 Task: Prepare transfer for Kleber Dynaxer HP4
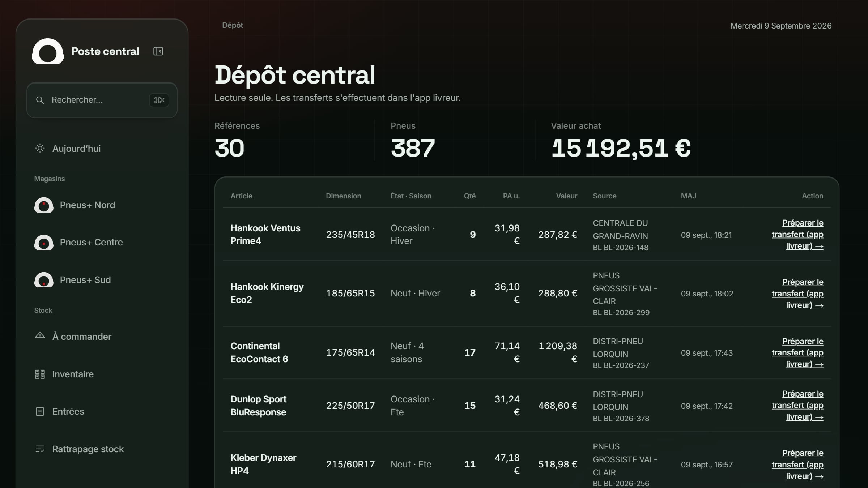[x=797, y=465]
